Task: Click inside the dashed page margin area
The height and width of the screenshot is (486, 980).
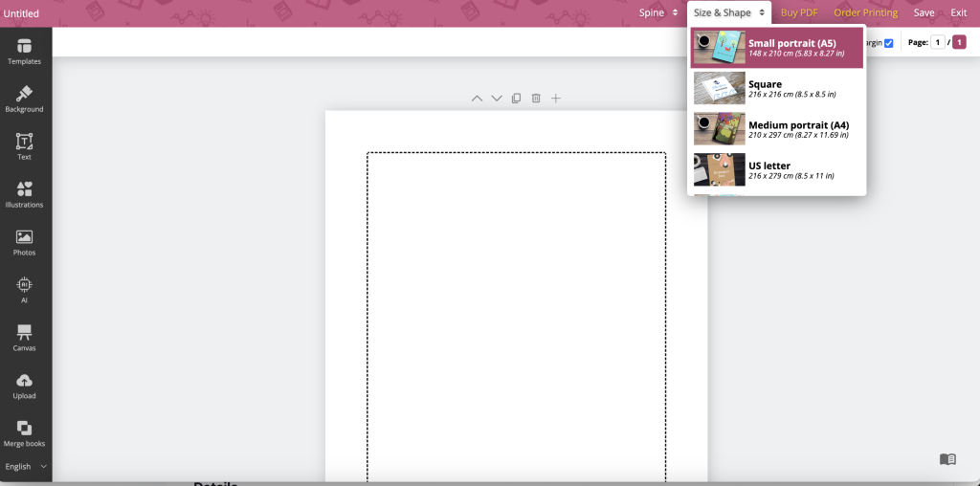Action: [x=516, y=316]
